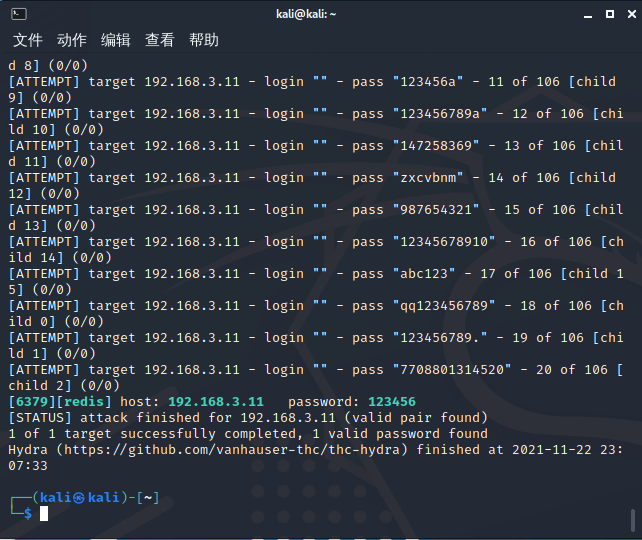Image resolution: width=642 pixels, height=540 pixels.
Task: Open the 帮助 menu
Action: point(204,40)
